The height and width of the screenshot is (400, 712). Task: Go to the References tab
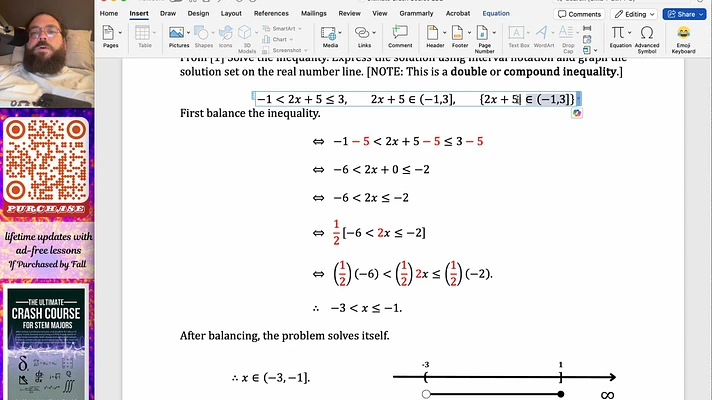coord(271,14)
